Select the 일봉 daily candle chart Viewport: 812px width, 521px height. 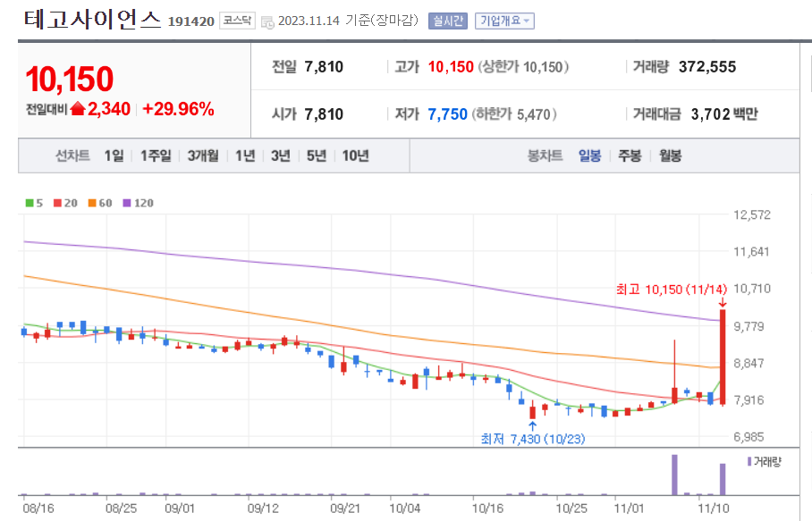tap(590, 155)
